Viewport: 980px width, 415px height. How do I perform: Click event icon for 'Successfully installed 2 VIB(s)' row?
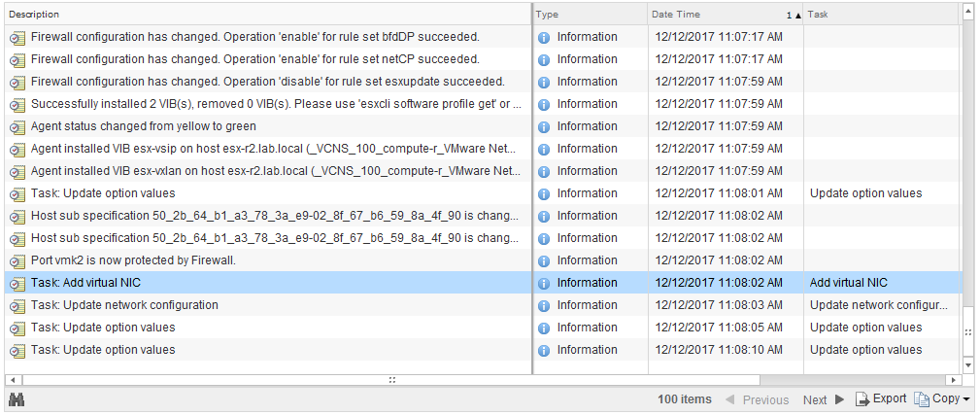pos(17,104)
